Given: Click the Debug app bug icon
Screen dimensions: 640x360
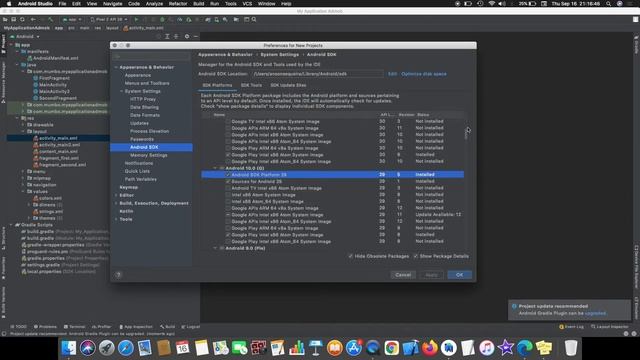Looking at the screenshot, I should 162,19.
